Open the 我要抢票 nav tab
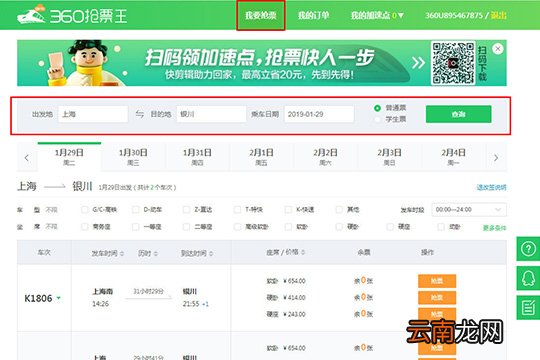This screenshot has width=540, height=360. tap(261, 16)
